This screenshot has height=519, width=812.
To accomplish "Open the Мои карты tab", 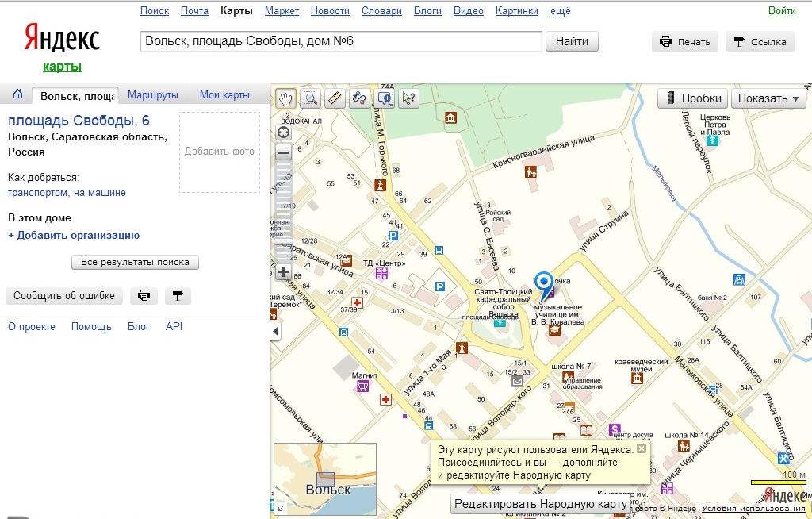I will (x=224, y=95).
